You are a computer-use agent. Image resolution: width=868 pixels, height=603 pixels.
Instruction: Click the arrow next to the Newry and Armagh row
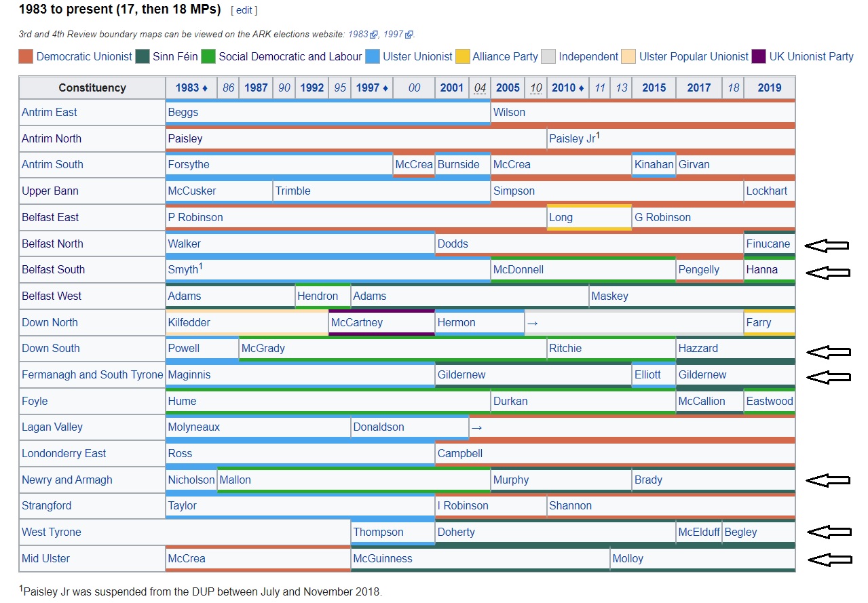[827, 480]
